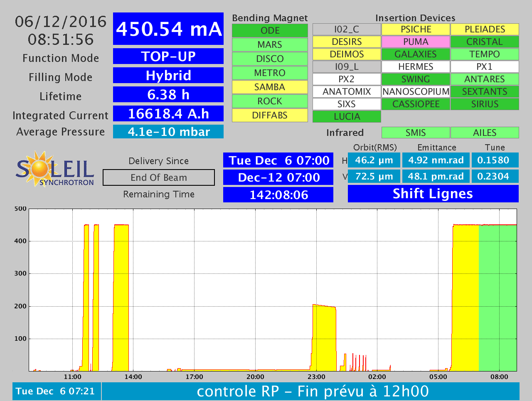Click the Hybrid filling mode value
The height and width of the screenshot is (401, 532).
click(x=168, y=75)
